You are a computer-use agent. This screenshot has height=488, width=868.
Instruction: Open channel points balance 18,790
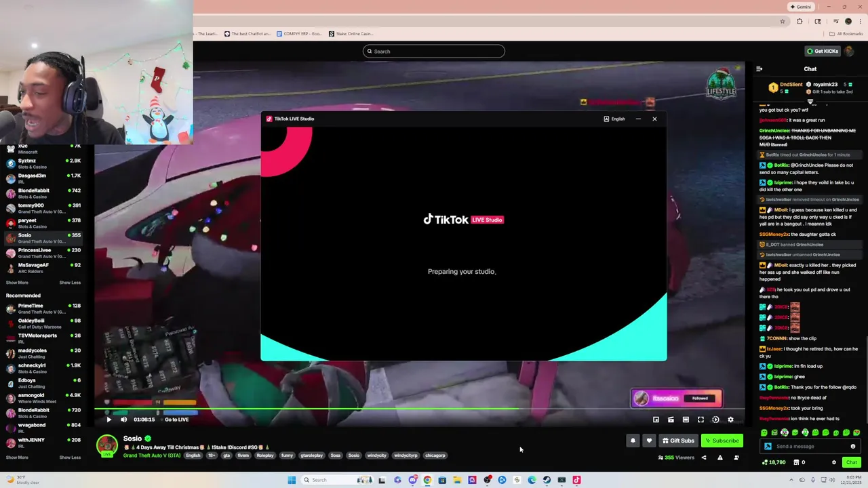coord(774,462)
